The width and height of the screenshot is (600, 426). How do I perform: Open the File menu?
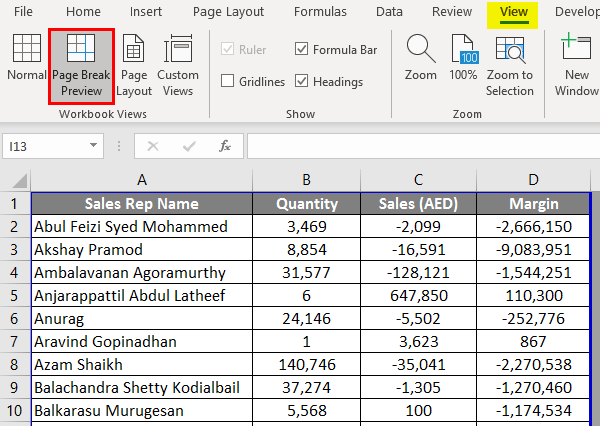point(23,12)
